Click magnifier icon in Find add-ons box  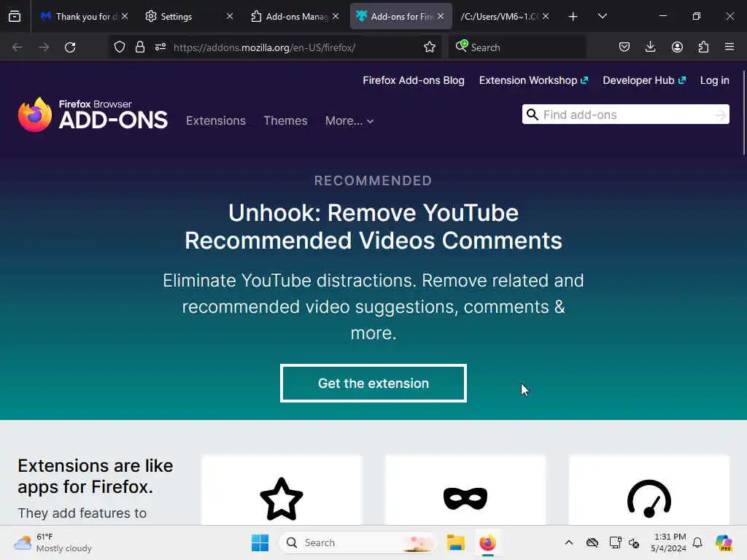(533, 114)
